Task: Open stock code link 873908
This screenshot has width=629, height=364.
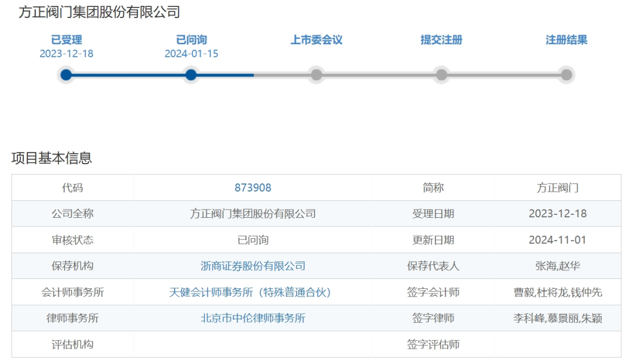Action: pyautogui.click(x=253, y=188)
